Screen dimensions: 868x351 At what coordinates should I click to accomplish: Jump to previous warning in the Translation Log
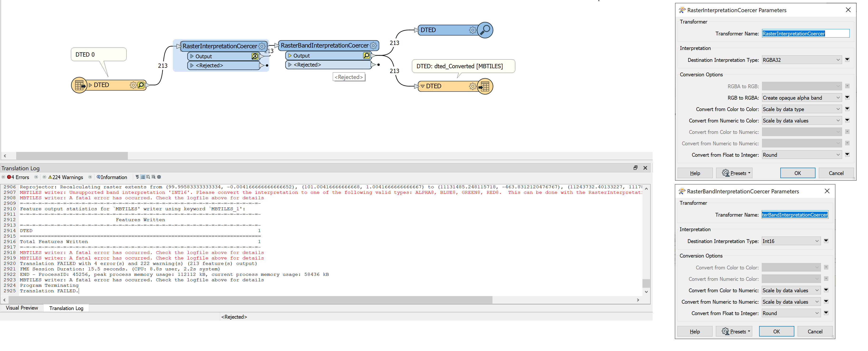pyautogui.click(x=44, y=177)
